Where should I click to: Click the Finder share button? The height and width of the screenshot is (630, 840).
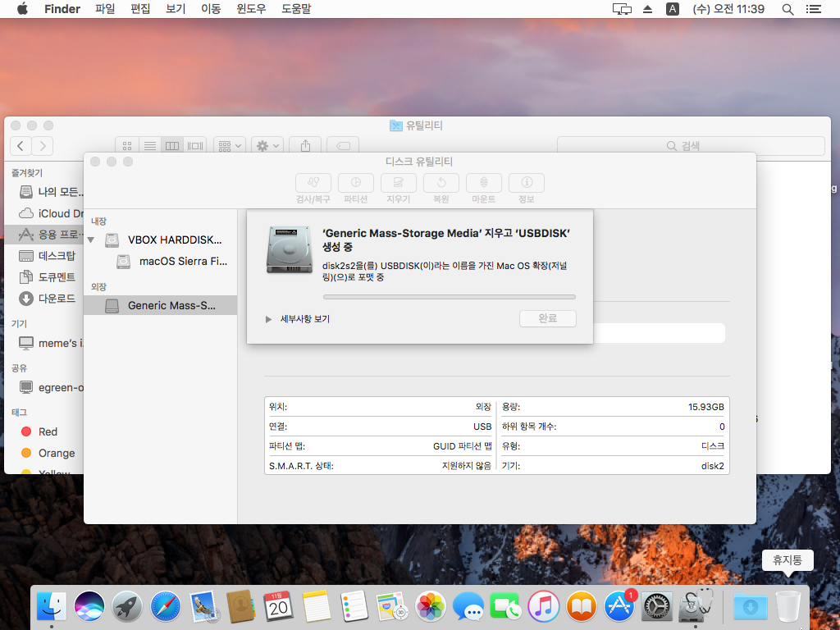(x=305, y=146)
